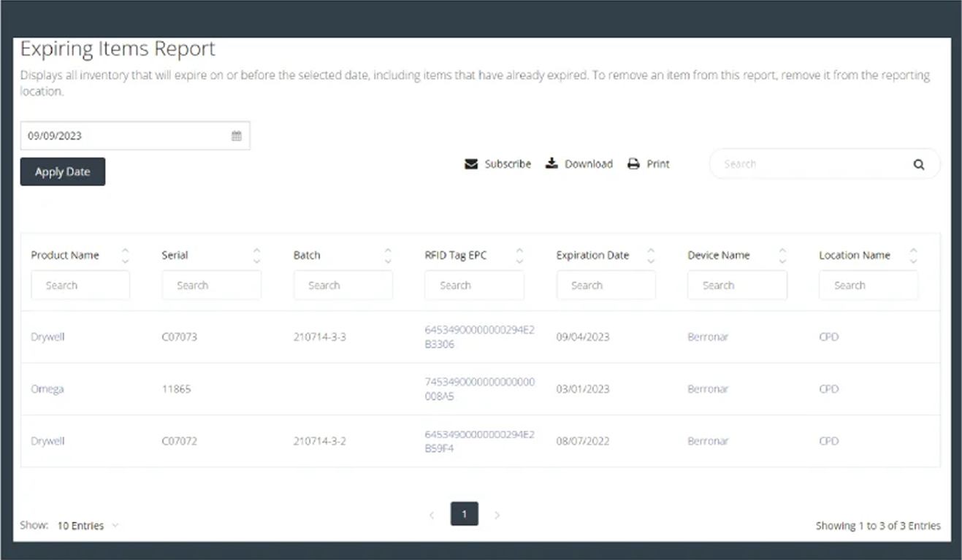962x560 pixels.
Task: Sort by Product Name column arrows
Action: (x=125, y=256)
